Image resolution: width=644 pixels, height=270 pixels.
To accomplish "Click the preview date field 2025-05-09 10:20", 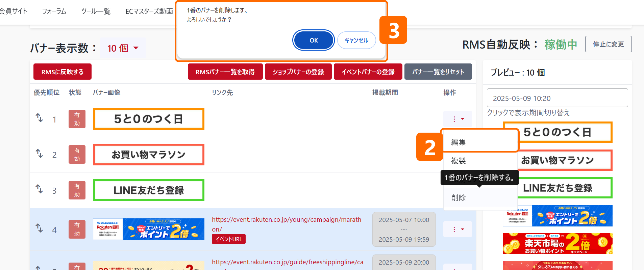I will (557, 98).
